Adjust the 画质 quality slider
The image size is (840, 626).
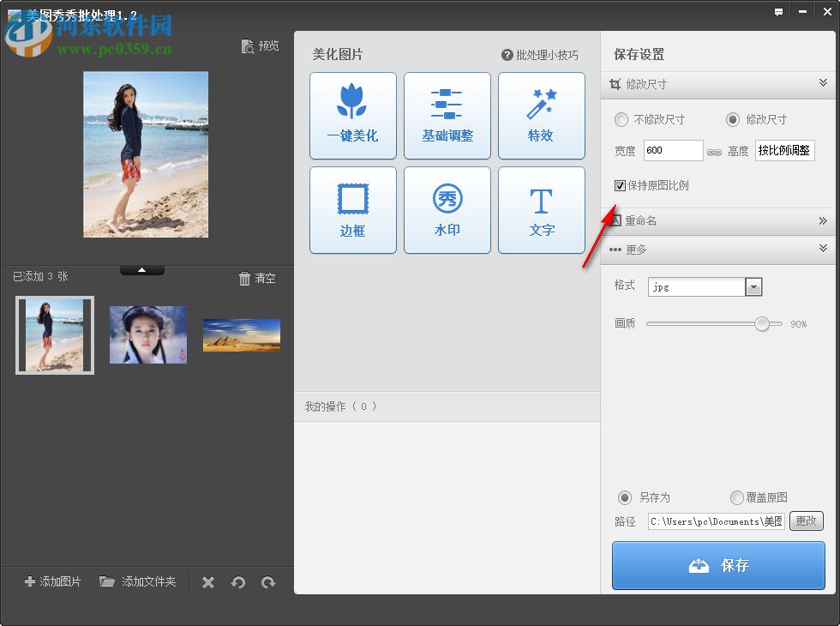point(763,324)
